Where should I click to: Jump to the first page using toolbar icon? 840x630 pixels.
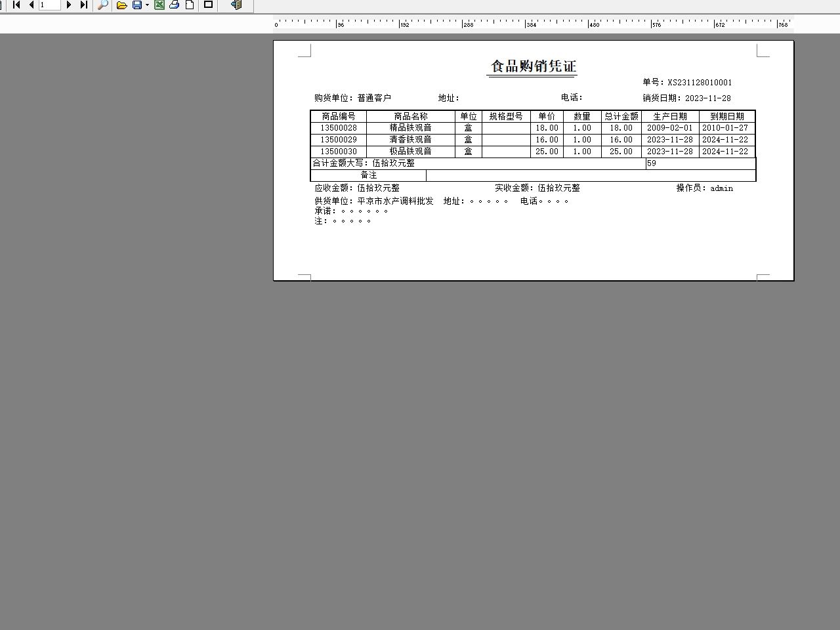(x=16, y=5)
